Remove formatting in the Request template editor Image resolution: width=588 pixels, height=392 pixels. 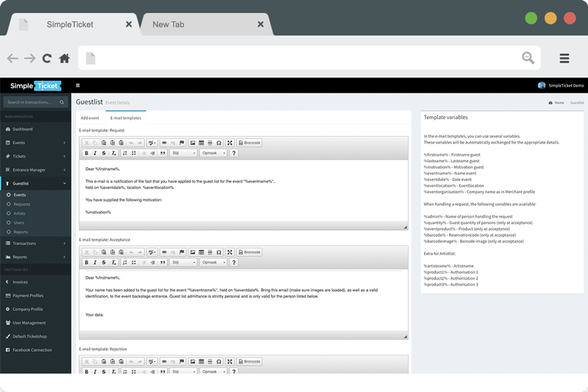point(114,153)
